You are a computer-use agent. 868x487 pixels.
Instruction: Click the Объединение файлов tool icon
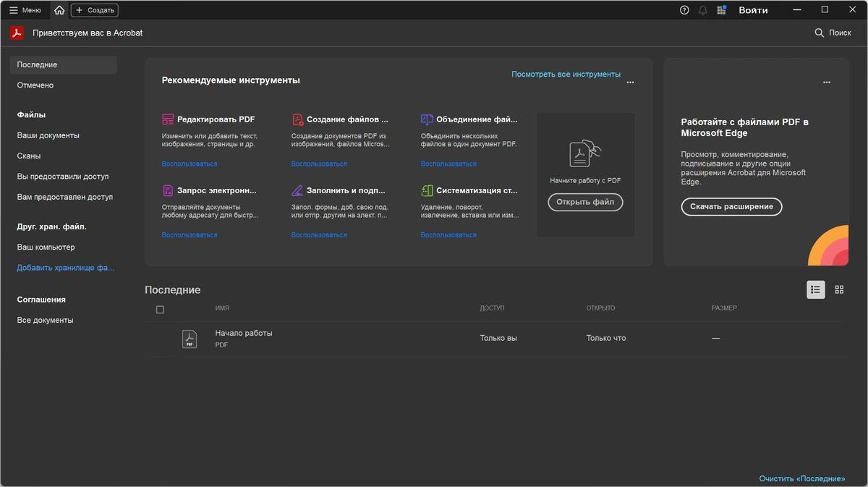pos(427,119)
